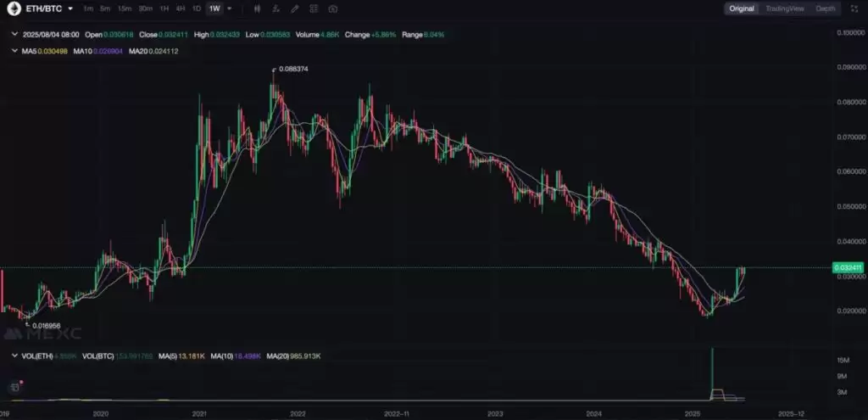Click the 0.088374 high price marker
Image resolution: width=868 pixels, height=420 pixels.
coord(292,70)
